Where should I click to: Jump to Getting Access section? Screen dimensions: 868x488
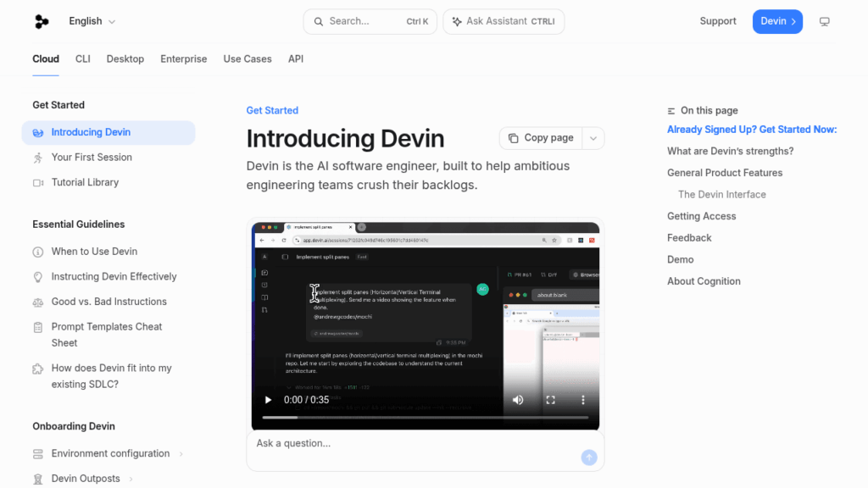point(701,216)
